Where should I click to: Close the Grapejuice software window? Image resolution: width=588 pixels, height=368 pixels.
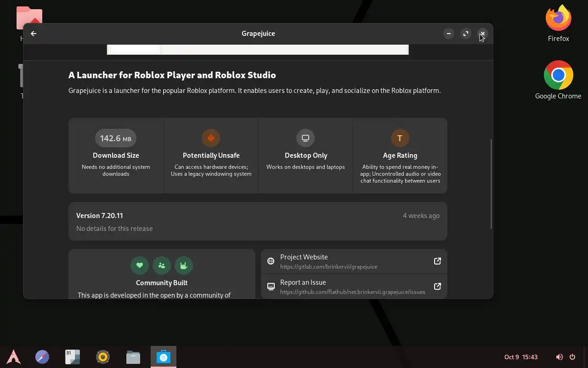point(482,34)
